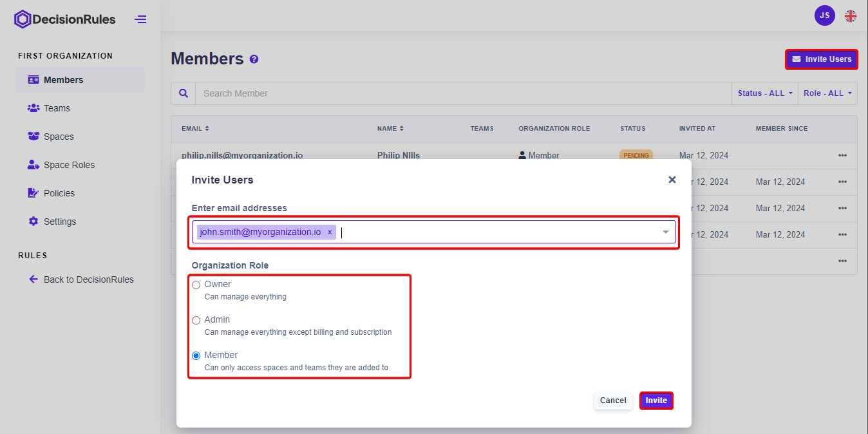Open the Status - ALL filter dropdown
Viewport: 868px width, 434px height.
[x=764, y=93]
